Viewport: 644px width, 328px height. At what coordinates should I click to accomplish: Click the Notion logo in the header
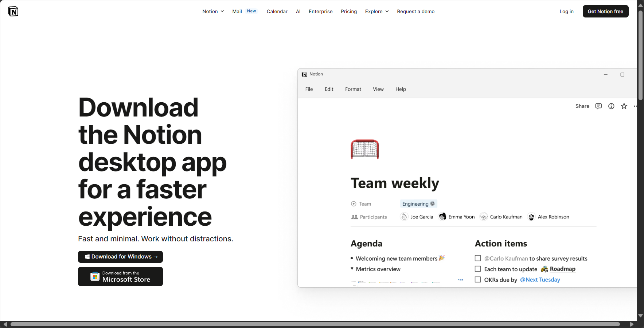coord(13,11)
